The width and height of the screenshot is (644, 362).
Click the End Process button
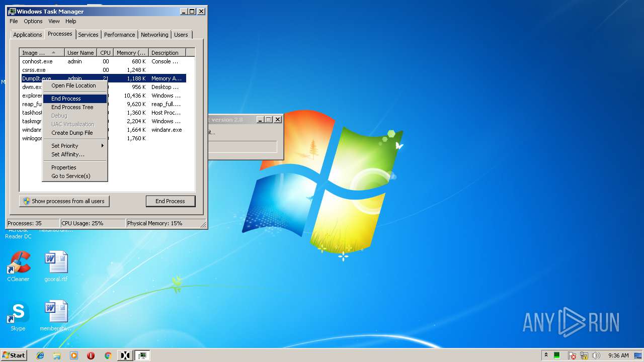170,201
